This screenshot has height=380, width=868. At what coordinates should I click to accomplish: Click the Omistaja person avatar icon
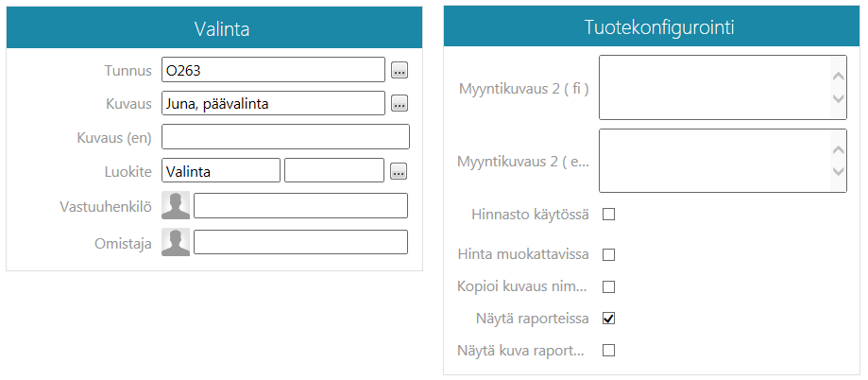click(176, 242)
